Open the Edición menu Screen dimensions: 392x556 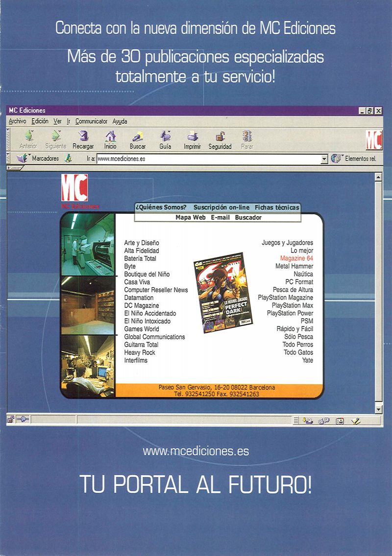click(40, 121)
